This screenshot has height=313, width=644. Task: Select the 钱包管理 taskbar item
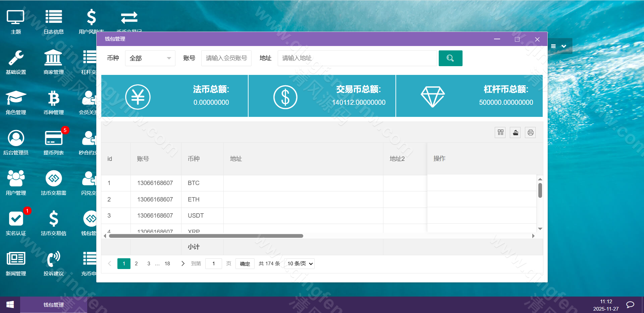(54, 305)
